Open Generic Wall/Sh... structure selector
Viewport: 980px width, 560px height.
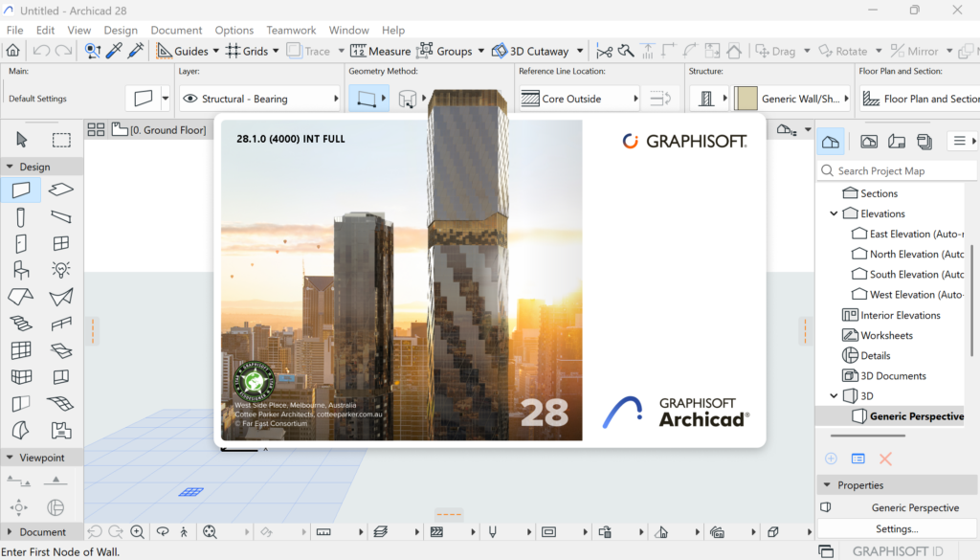pyautogui.click(x=804, y=99)
